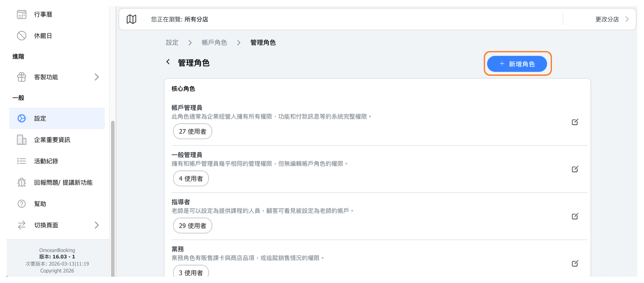
Task: Open the 更改分店 branch selector
Action: click(x=612, y=19)
